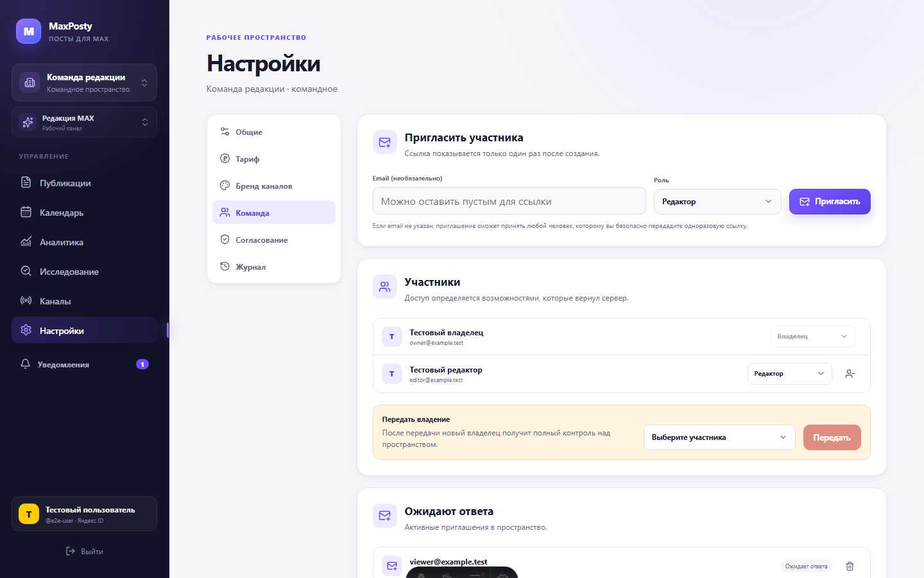Switch to the Общие settings tab
This screenshot has height=578, width=924.
[274, 132]
